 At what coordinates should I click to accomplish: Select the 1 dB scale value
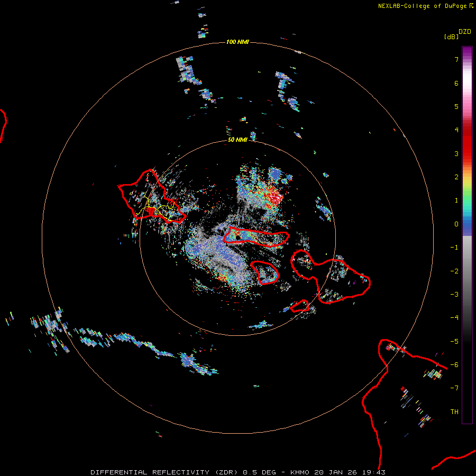(456, 200)
